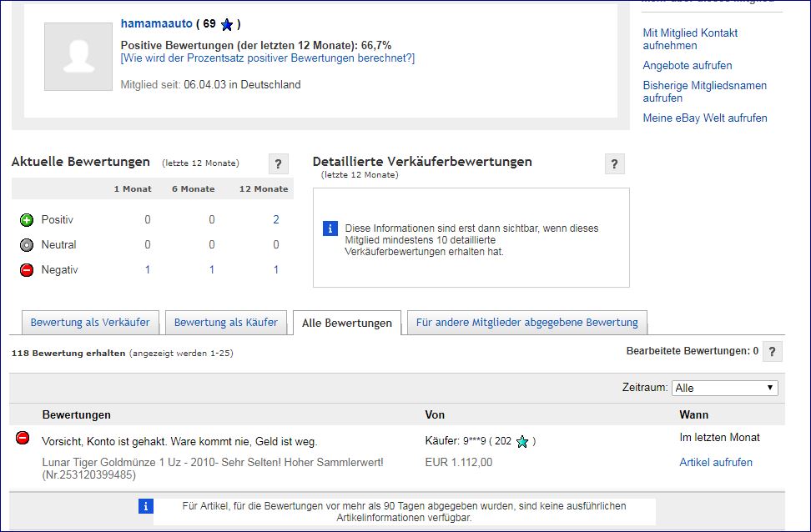Image resolution: width=811 pixels, height=532 pixels.
Task: Click positive count 2 under 12 Monate
Action: [x=275, y=220]
